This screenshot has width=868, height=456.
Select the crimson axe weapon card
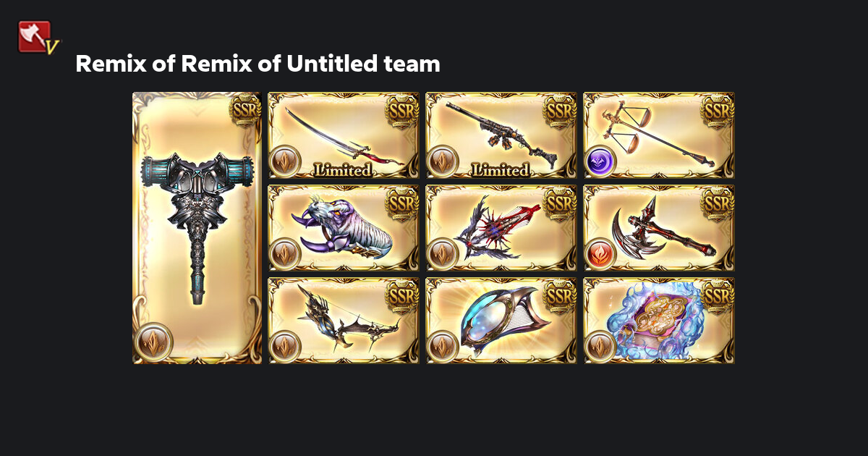[x=659, y=228]
